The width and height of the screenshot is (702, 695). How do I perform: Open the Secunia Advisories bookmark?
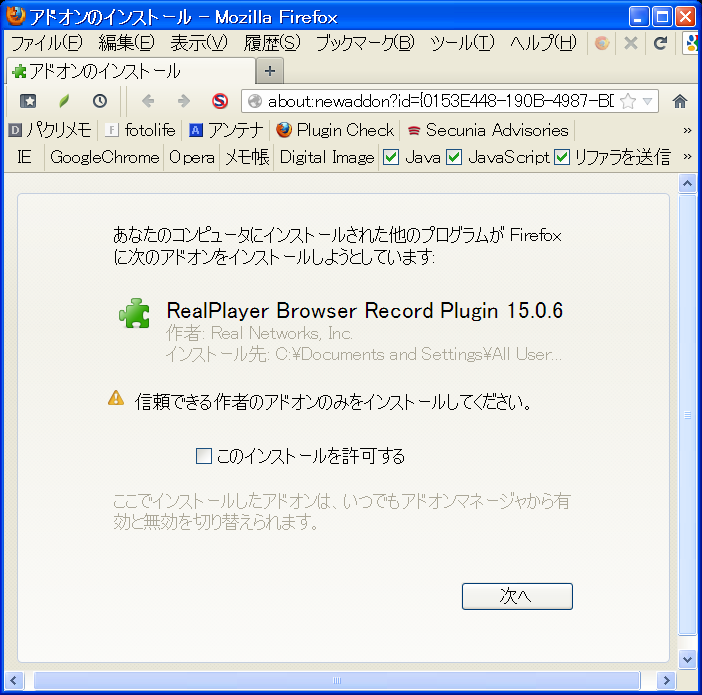(488, 130)
